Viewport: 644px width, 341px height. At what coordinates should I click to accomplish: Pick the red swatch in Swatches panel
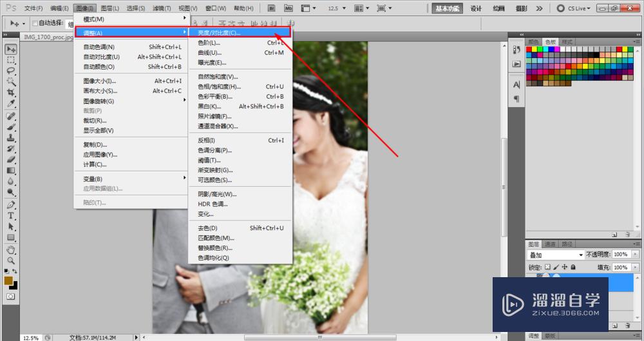[529, 50]
